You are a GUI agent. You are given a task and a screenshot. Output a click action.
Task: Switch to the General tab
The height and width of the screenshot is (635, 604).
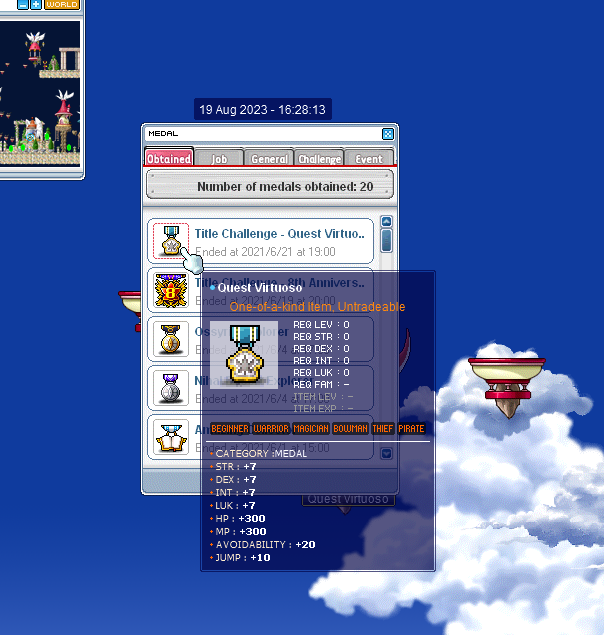[269, 158]
